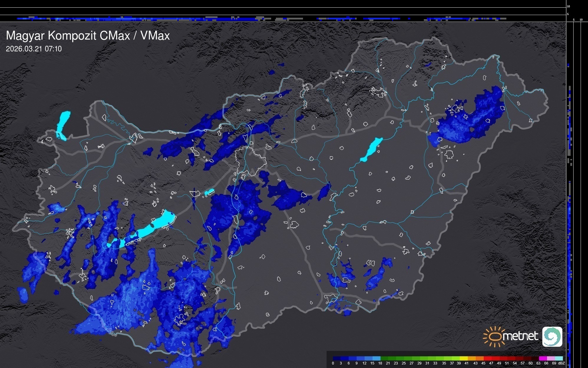Click the teal swirl logo badge

click(552, 336)
